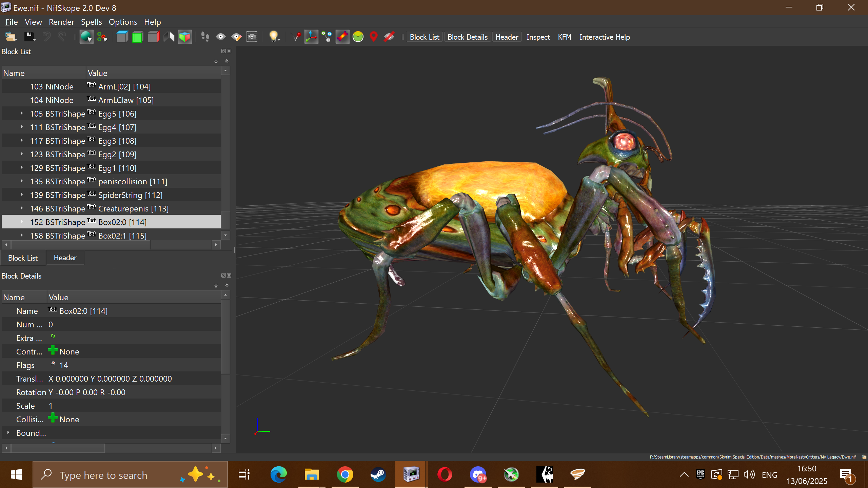Screen dimensions: 868x488
Task: Click the Walk view footsteps icon
Action: point(205,37)
